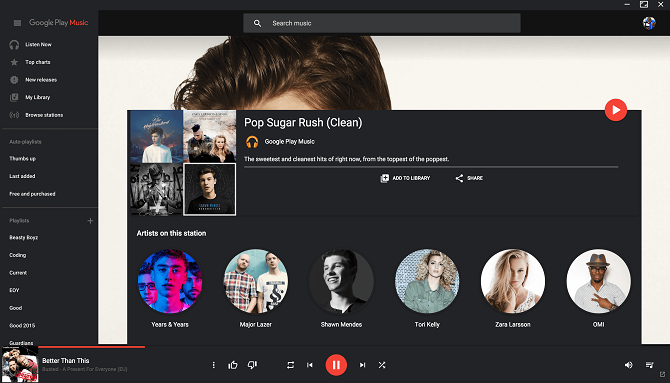The image size is (670, 383).
Task: Add a new playlist with plus icon
Action: pos(90,221)
